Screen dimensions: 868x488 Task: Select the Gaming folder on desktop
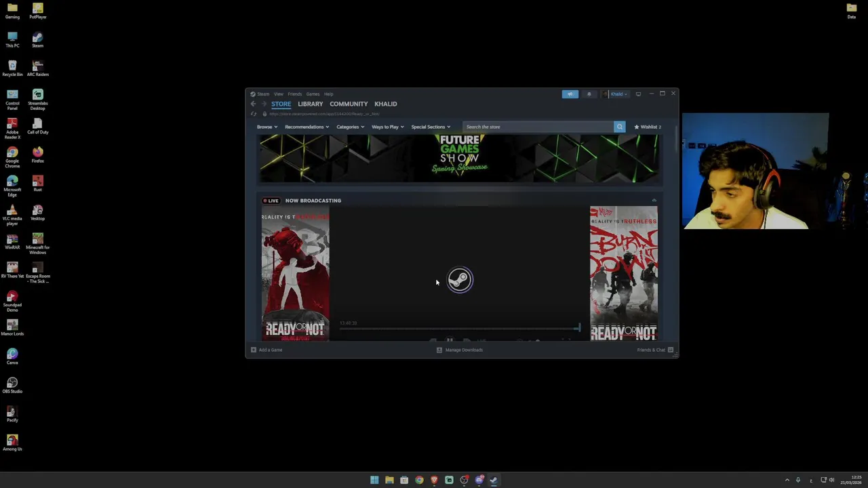(x=12, y=11)
